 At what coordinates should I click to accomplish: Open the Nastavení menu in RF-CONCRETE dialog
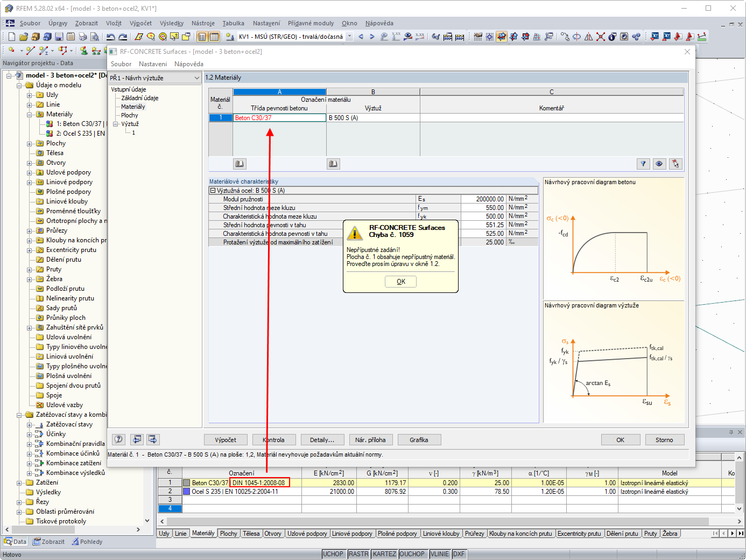click(x=153, y=64)
